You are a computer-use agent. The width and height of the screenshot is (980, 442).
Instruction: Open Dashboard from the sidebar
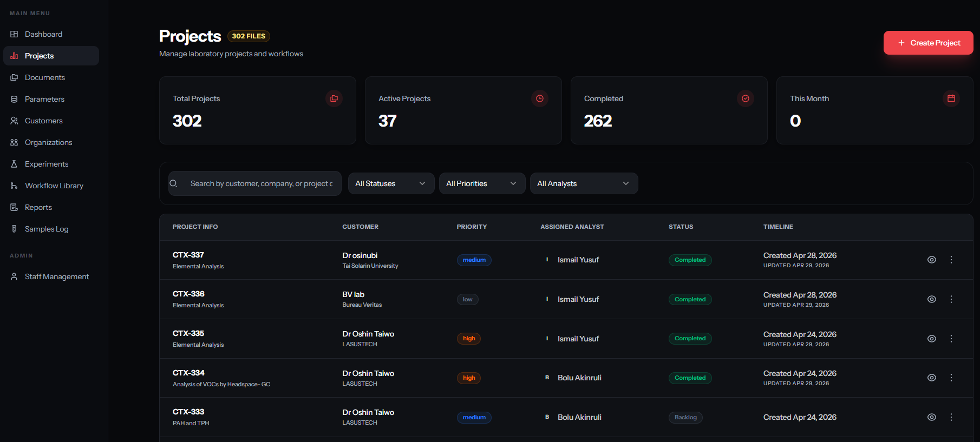coord(51,34)
